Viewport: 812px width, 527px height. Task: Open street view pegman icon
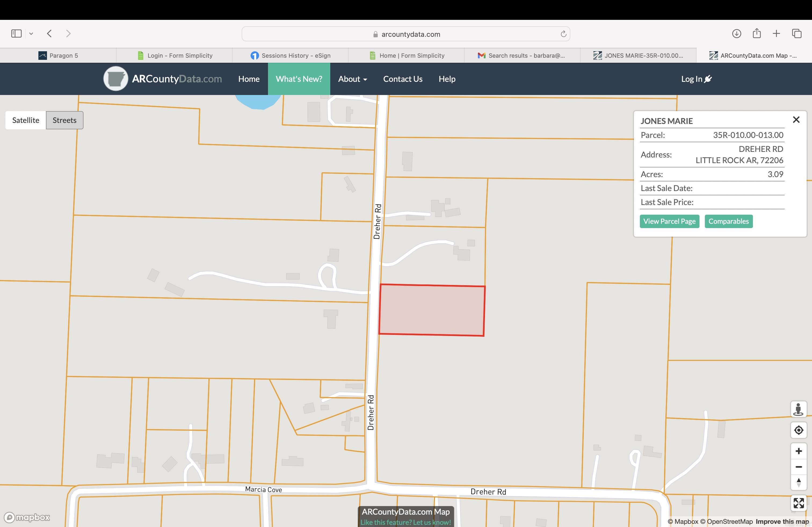coord(798,409)
